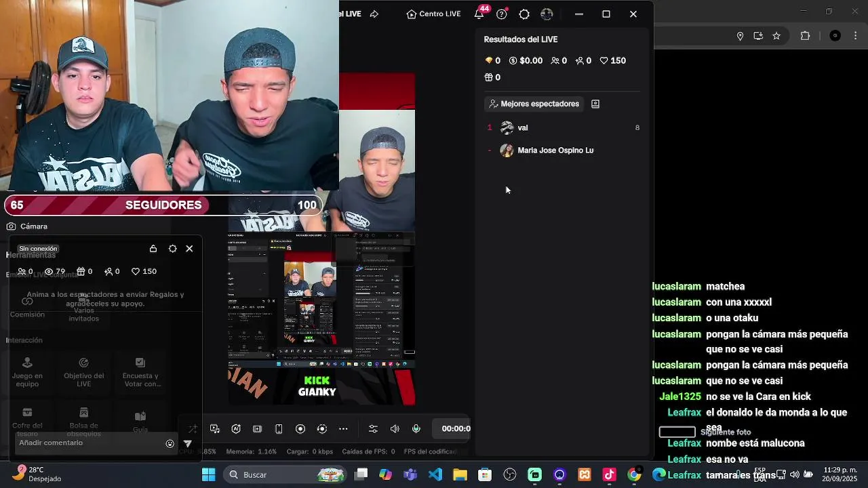
Task: Open the more options three dots
Action: point(343,428)
